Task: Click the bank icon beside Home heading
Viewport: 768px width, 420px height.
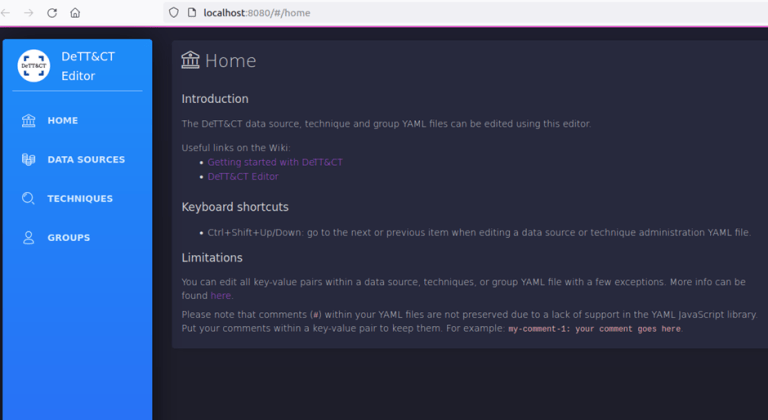Action: click(x=190, y=61)
